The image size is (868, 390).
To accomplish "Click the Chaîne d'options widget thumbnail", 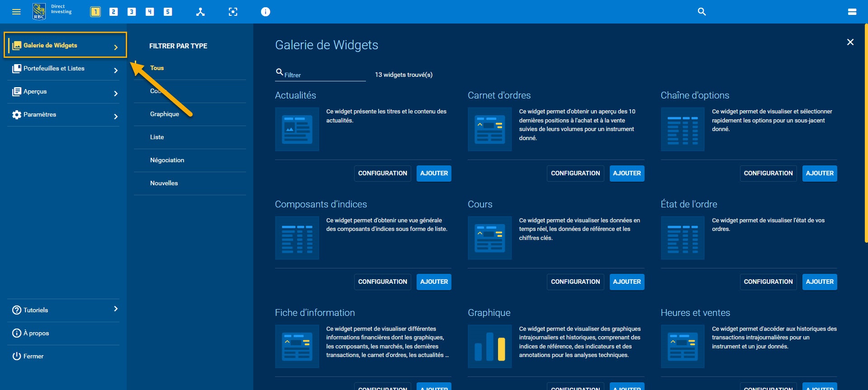I will [x=683, y=129].
